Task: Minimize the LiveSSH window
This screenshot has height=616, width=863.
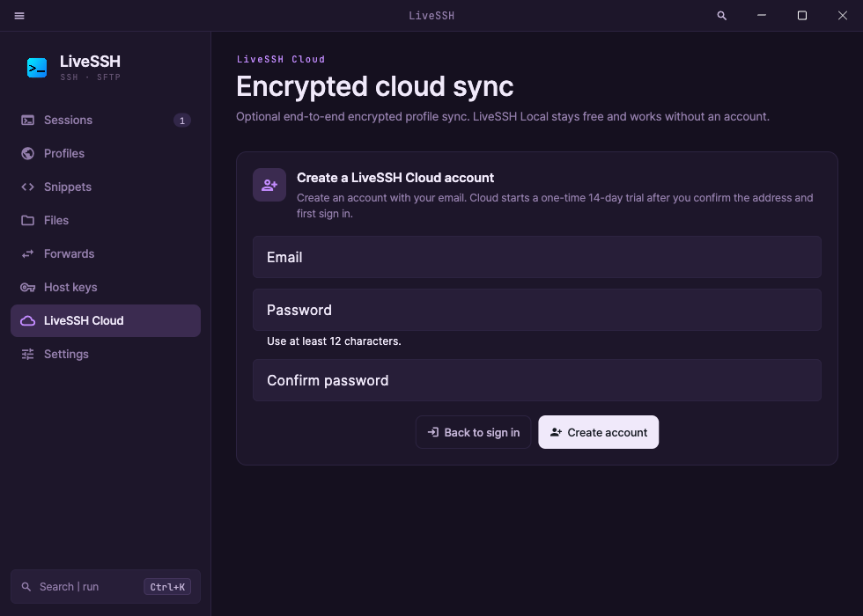Action: click(x=762, y=16)
